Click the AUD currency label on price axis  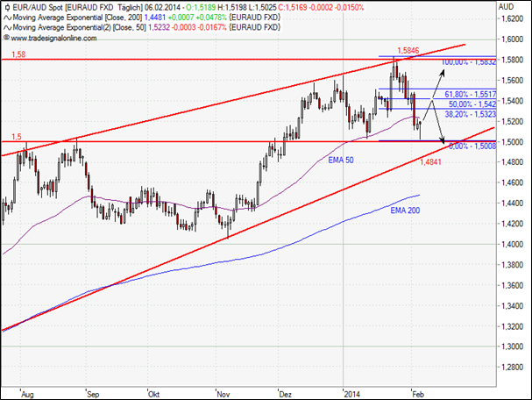505,7
